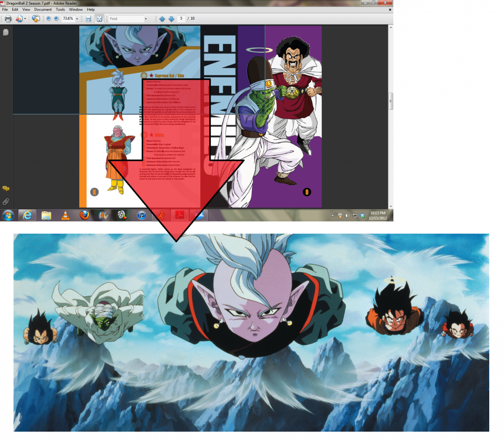Go to previous page with up arrow

[162, 19]
